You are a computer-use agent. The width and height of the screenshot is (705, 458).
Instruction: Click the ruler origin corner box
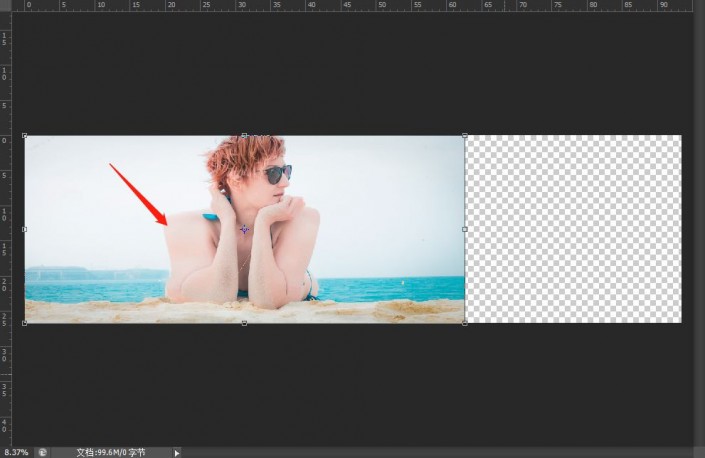click(x=5, y=5)
